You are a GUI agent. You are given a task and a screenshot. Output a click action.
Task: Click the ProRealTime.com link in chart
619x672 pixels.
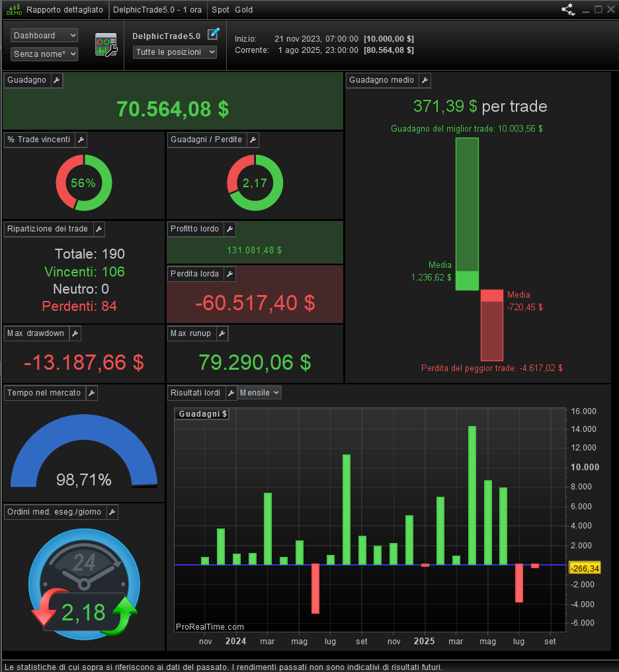click(x=210, y=626)
